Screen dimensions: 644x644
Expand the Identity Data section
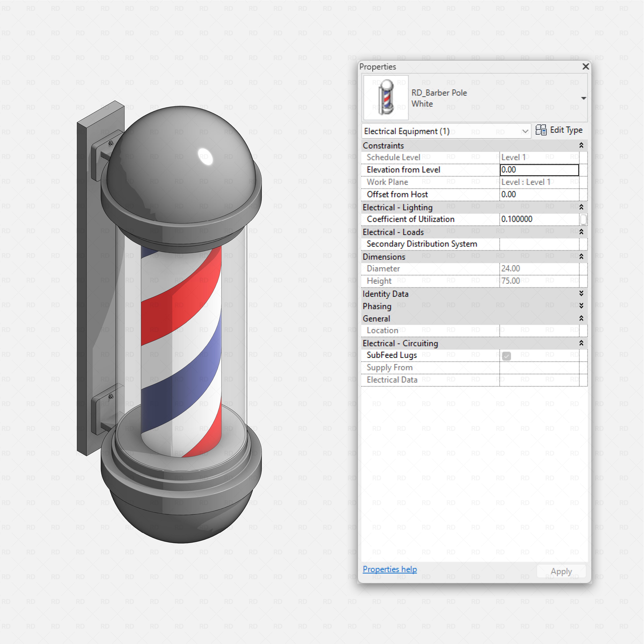click(581, 294)
